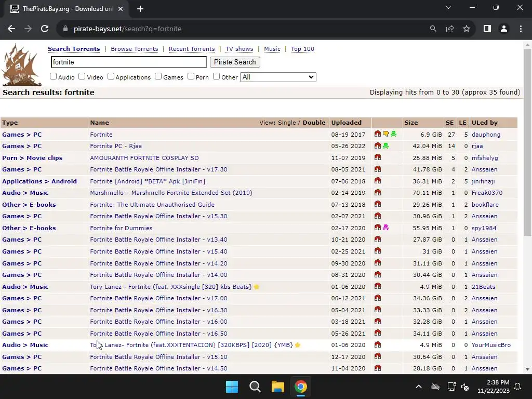
Task: Enable the Applications checkbox
Action: tap(111, 76)
